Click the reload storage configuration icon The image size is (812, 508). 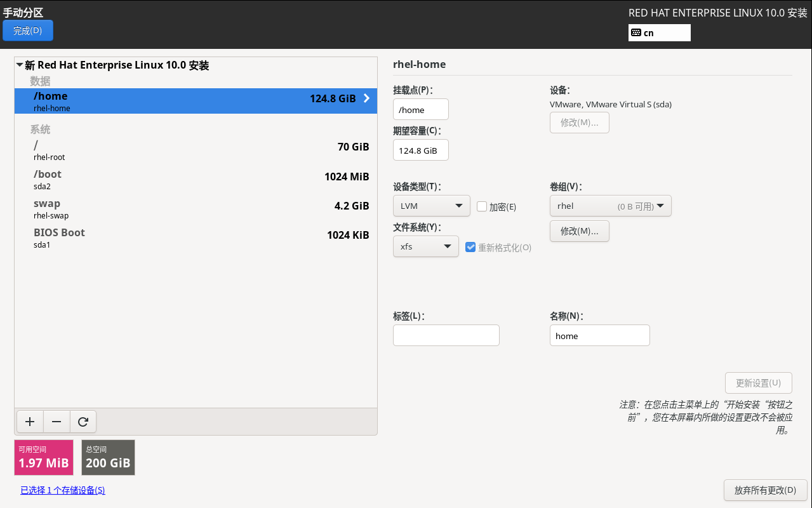point(83,421)
